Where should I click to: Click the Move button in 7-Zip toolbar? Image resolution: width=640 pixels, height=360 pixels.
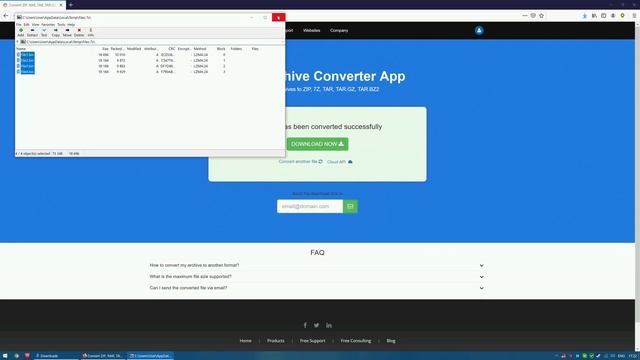pos(67,32)
